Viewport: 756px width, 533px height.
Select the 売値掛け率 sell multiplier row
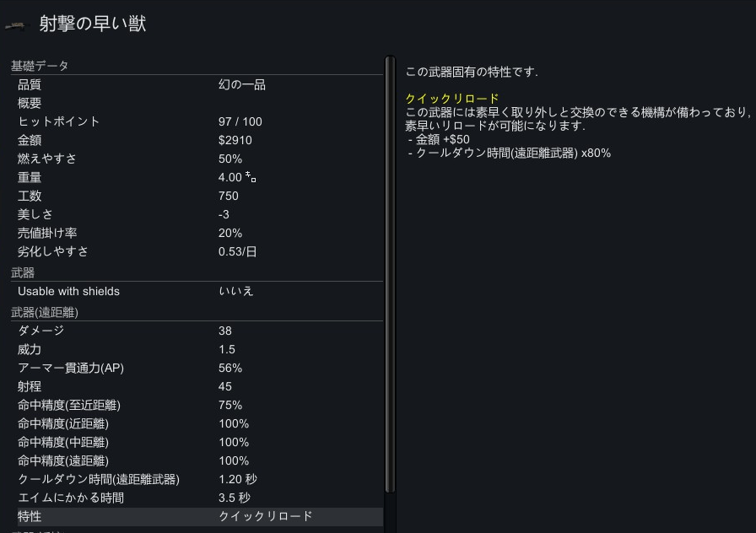(200, 234)
